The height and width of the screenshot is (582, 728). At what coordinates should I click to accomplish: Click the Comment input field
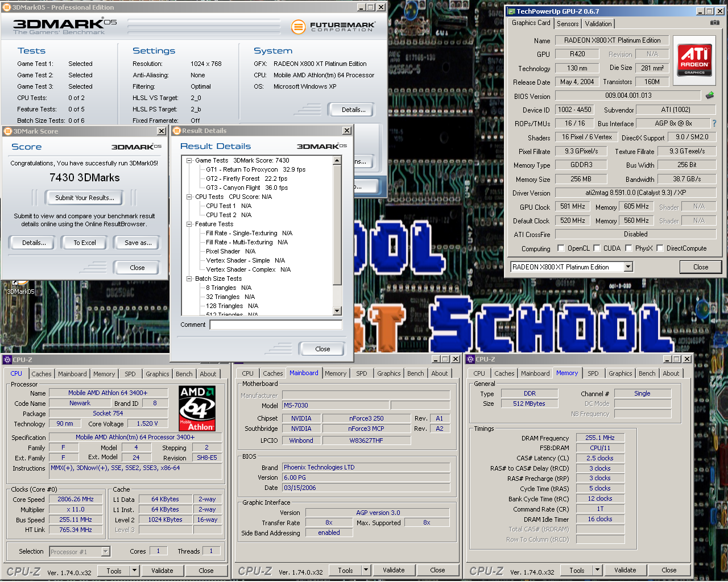[276, 325]
